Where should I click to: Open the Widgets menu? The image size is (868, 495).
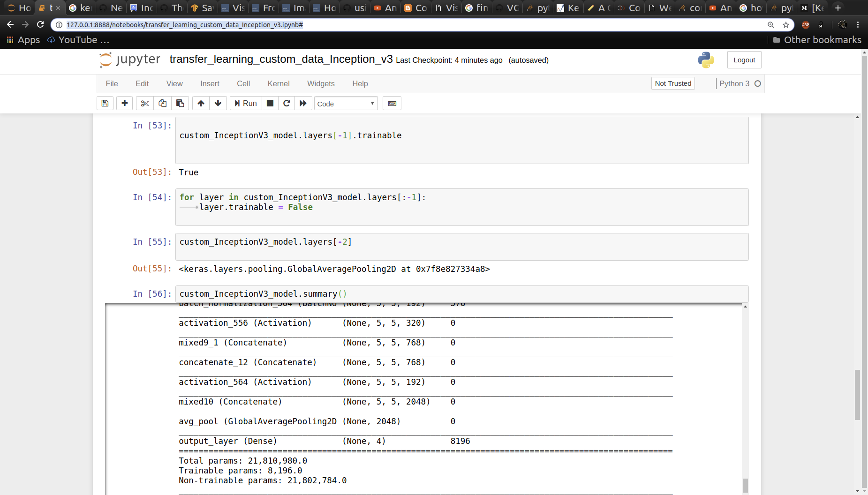pos(321,83)
